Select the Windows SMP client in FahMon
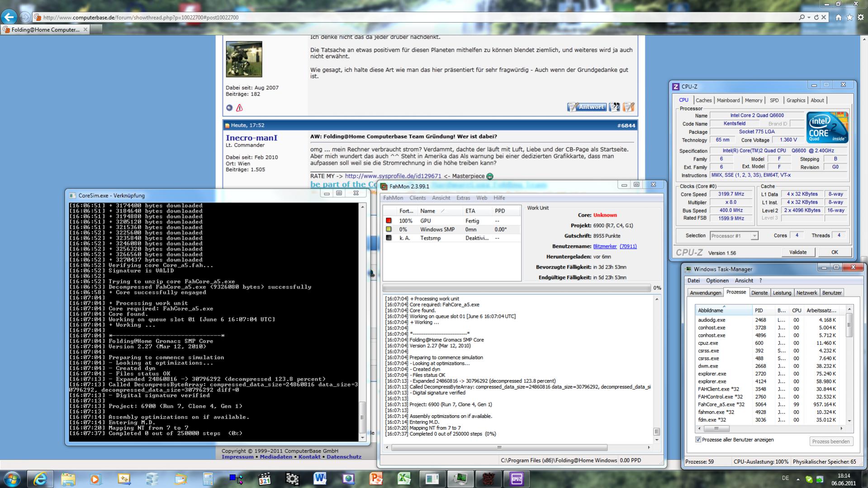868x488 pixels. (x=451, y=229)
